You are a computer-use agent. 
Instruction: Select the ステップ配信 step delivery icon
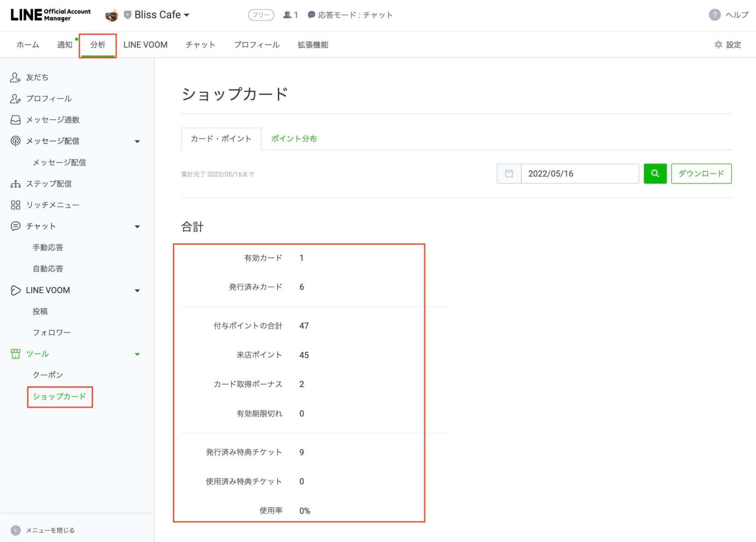(x=15, y=184)
